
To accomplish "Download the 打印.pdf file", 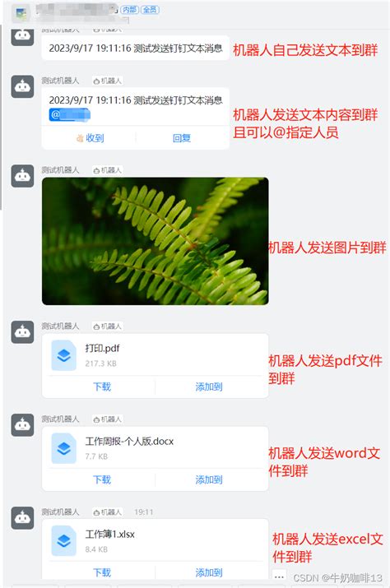I will click(x=102, y=387).
